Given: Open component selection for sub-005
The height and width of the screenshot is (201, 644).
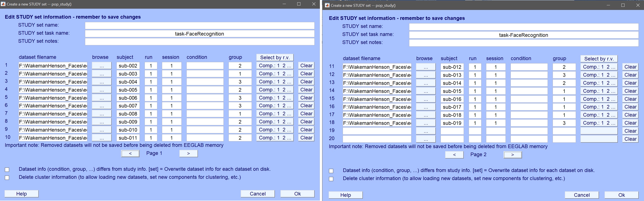Looking at the screenshot, I should click(275, 90).
